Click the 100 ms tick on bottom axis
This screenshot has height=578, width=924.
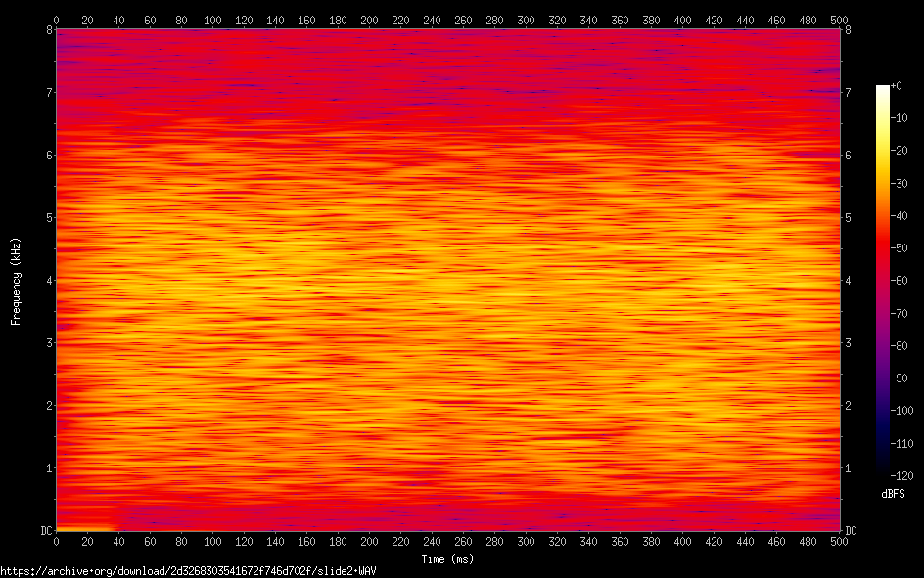(212, 541)
